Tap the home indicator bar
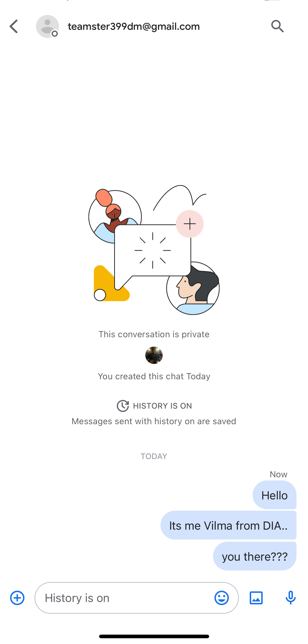308x644 pixels. click(154, 636)
